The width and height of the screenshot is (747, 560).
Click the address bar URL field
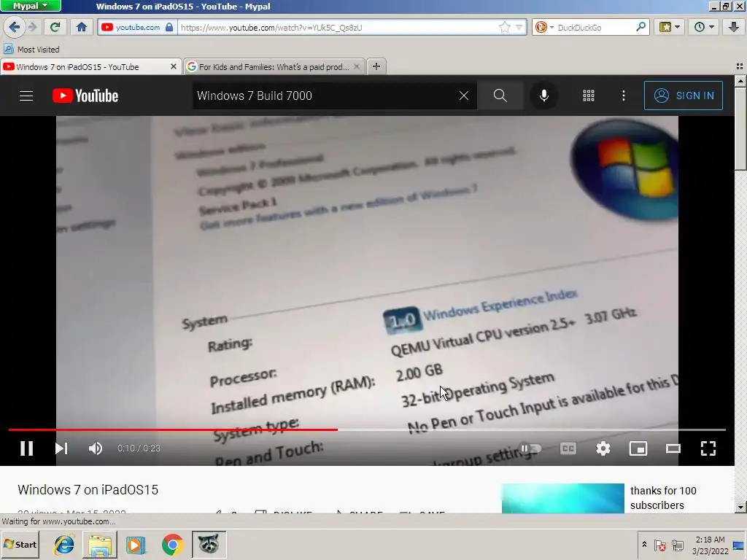(337, 27)
